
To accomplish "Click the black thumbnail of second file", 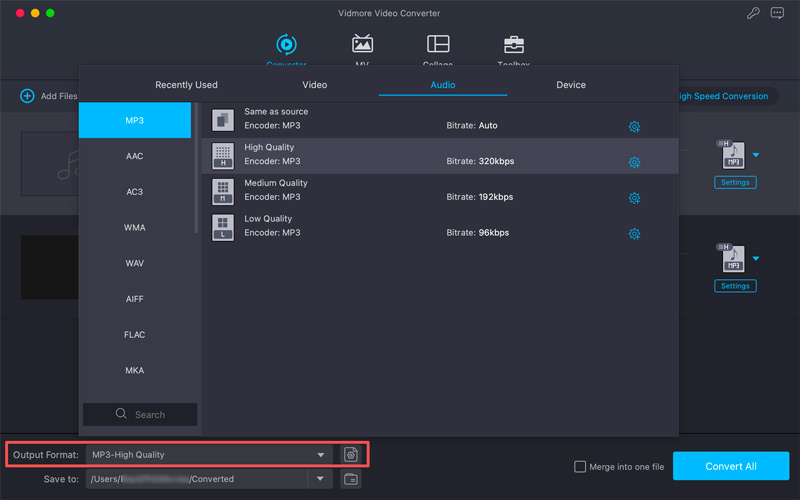I will coord(50,267).
